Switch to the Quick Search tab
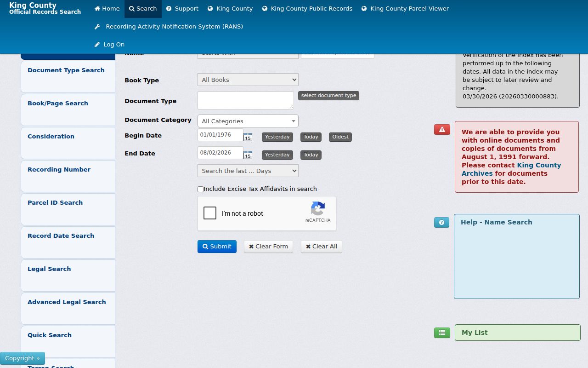The width and height of the screenshot is (588, 368). (68, 342)
